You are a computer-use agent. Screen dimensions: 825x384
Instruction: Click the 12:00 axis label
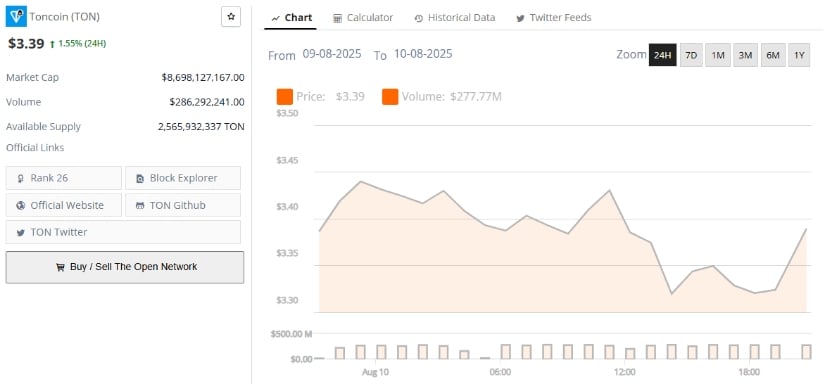coord(625,372)
